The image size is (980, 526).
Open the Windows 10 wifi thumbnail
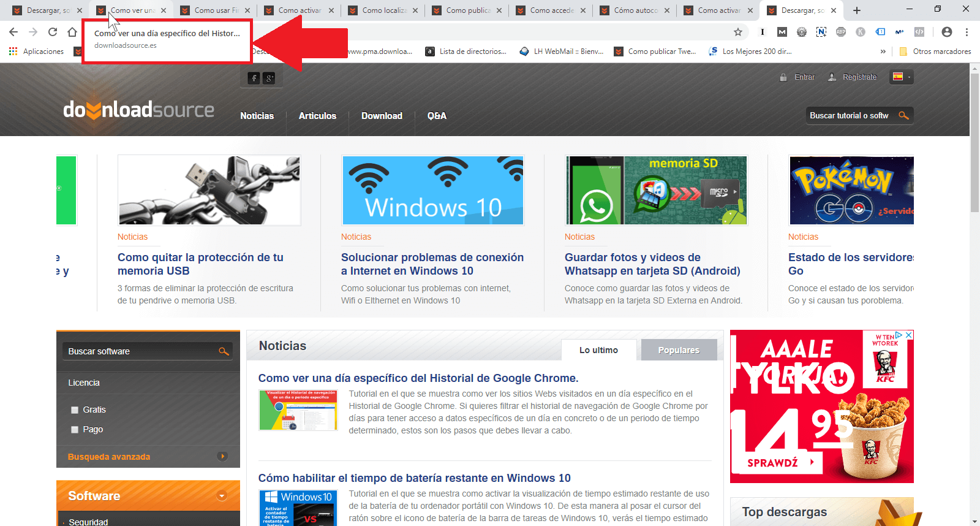(433, 190)
